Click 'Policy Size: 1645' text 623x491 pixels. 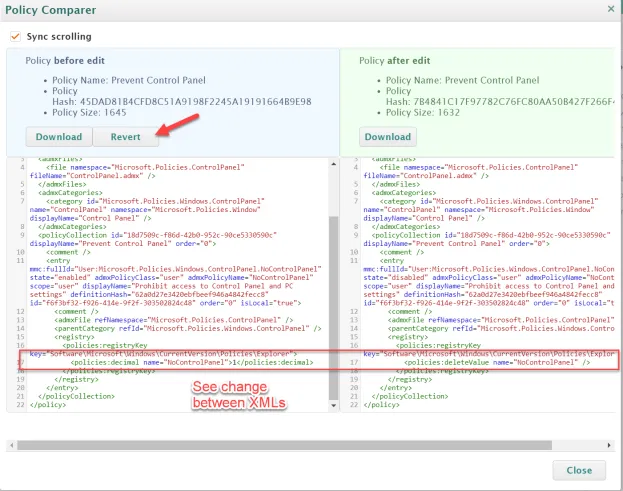tap(89, 113)
